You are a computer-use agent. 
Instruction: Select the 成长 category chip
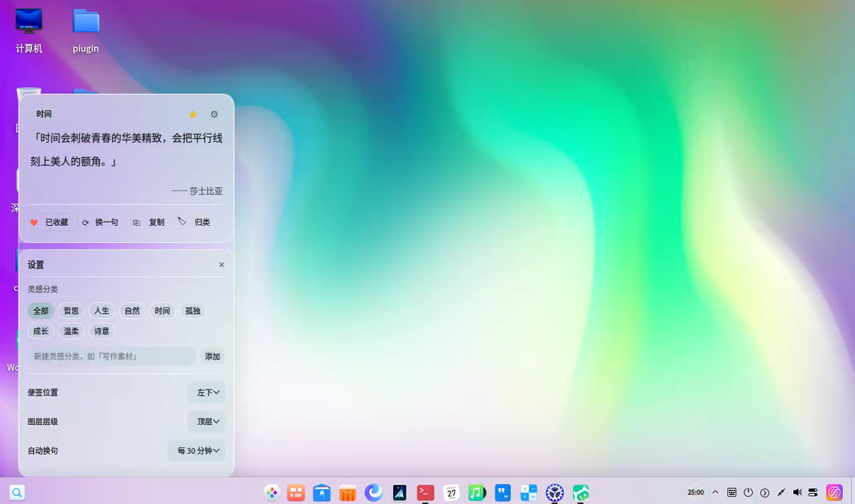(x=41, y=331)
